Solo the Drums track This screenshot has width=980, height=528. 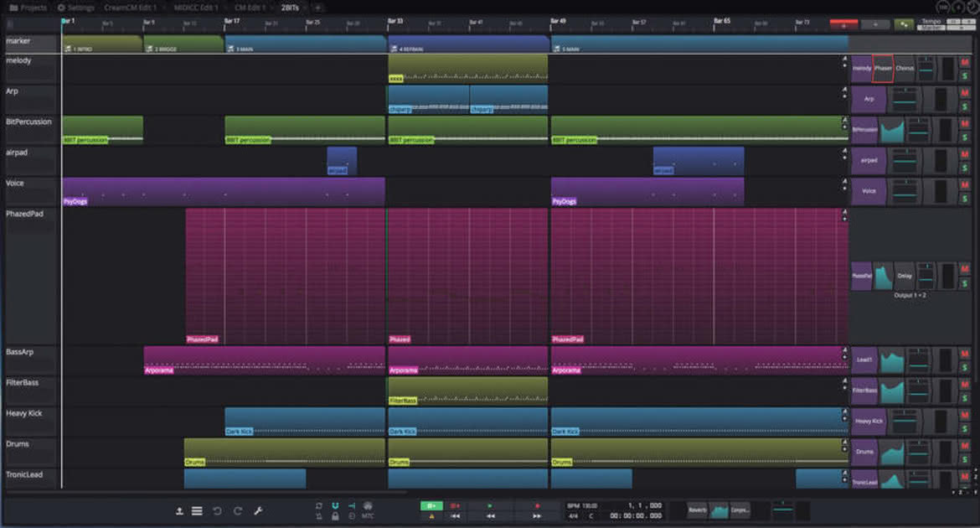click(964, 459)
